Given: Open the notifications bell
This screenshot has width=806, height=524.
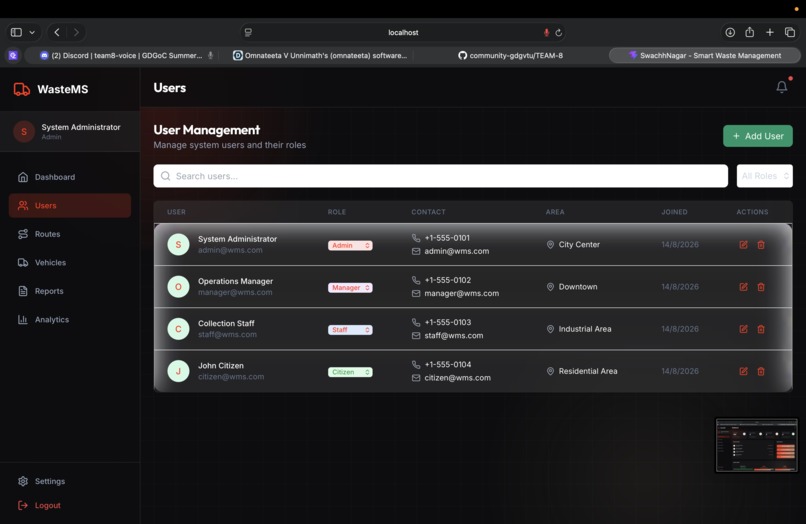Looking at the screenshot, I should (781, 87).
